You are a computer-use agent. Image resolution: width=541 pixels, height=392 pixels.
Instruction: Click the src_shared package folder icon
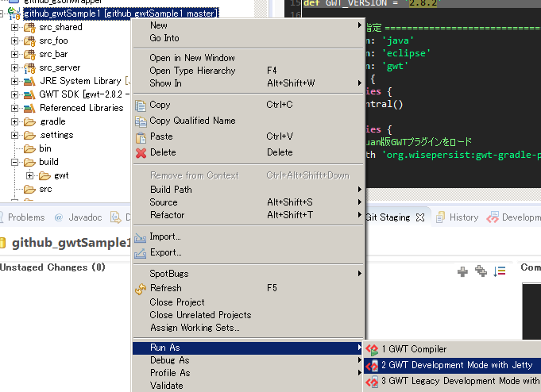coord(29,28)
